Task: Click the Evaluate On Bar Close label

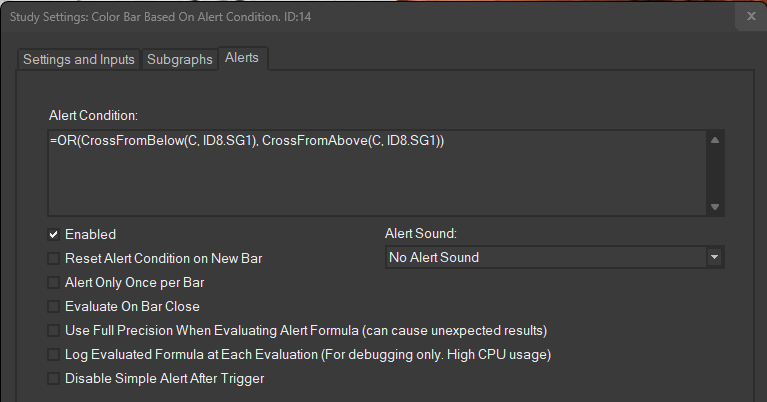Action: pos(132,307)
